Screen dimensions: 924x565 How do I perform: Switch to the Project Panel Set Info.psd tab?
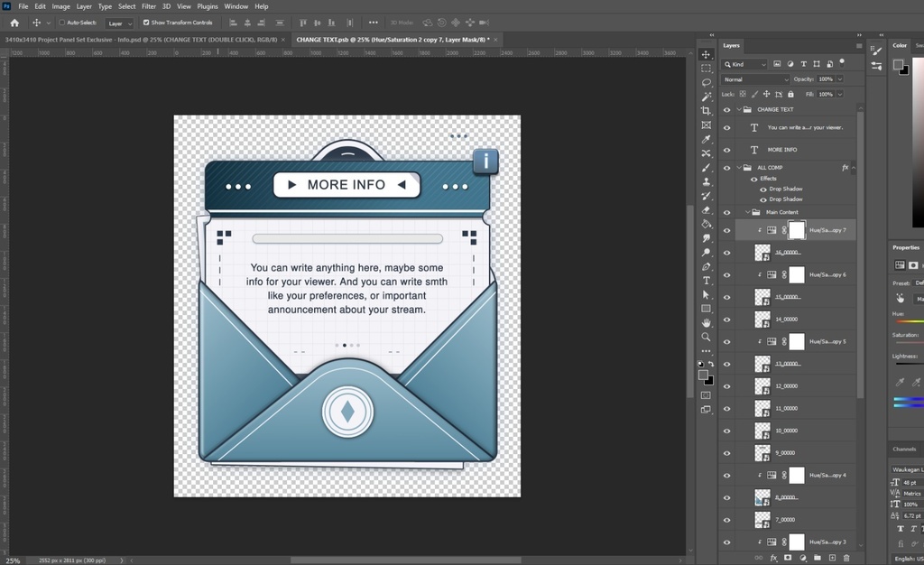(x=140, y=40)
